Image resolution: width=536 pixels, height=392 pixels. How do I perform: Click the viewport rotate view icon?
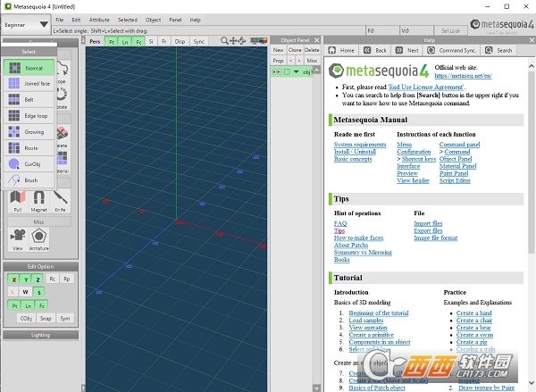coord(242,41)
